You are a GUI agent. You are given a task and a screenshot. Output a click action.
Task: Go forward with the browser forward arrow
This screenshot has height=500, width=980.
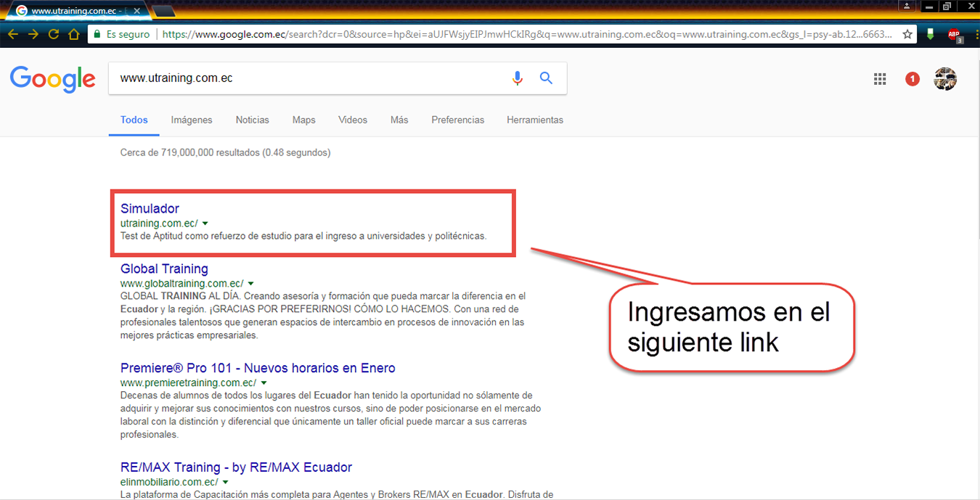[x=33, y=34]
